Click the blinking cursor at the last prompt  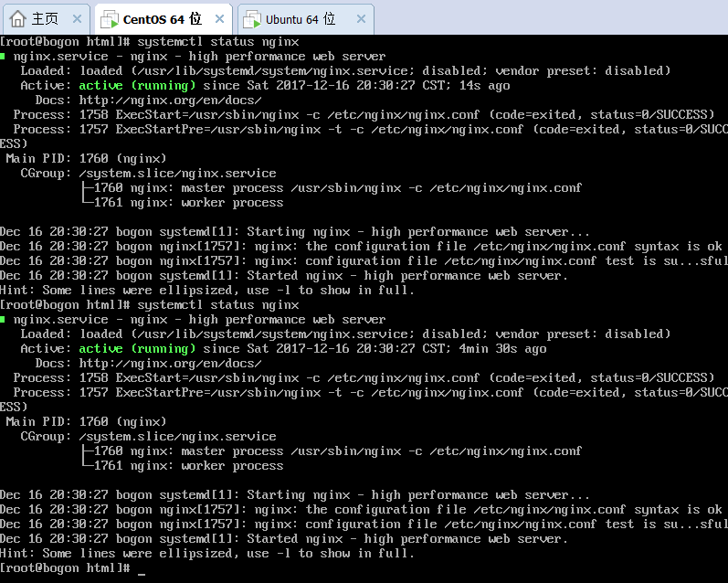point(142,568)
